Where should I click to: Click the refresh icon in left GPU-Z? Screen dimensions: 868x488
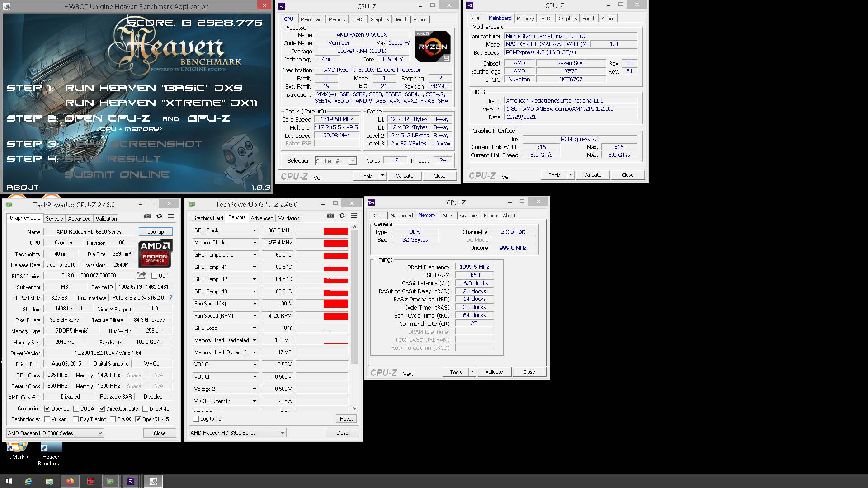coord(160,216)
